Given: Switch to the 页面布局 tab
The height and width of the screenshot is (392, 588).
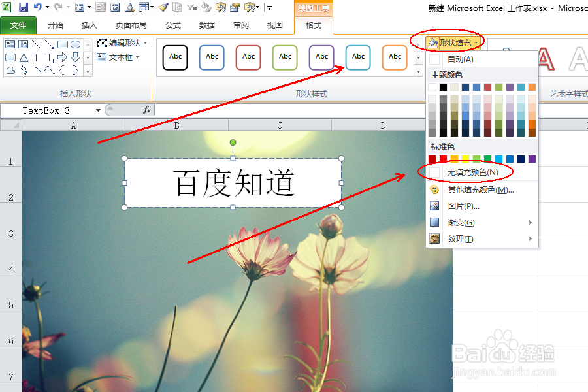Looking at the screenshot, I should click(131, 25).
